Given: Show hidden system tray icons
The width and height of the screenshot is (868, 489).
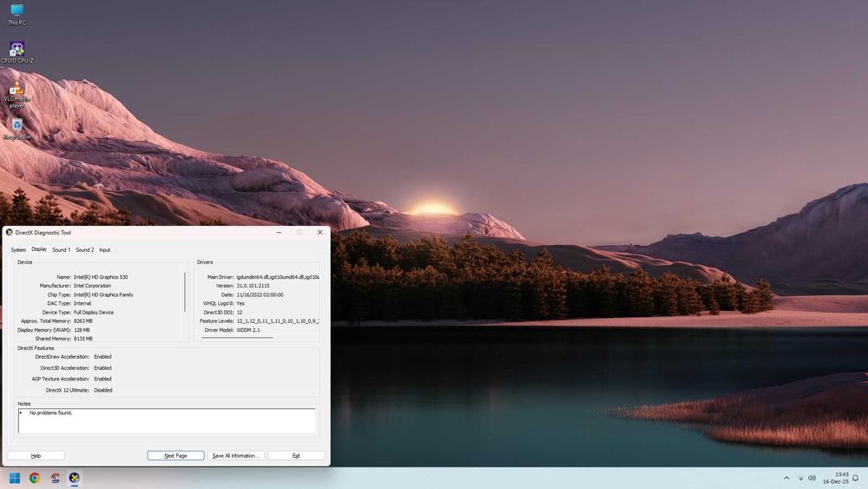Looking at the screenshot, I should (x=786, y=478).
